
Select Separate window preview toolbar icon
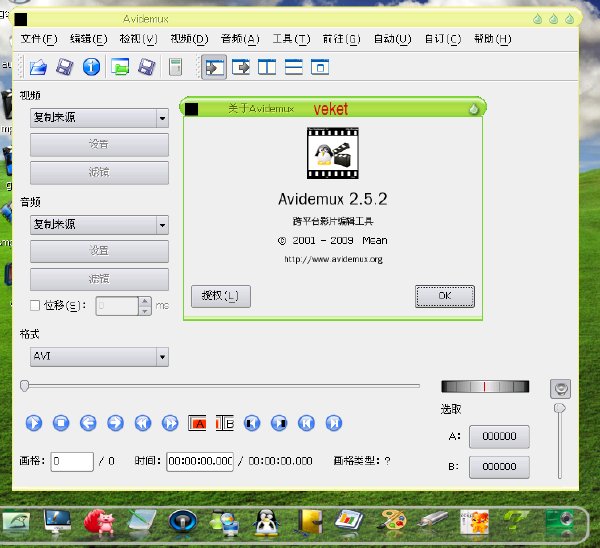pos(320,67)
